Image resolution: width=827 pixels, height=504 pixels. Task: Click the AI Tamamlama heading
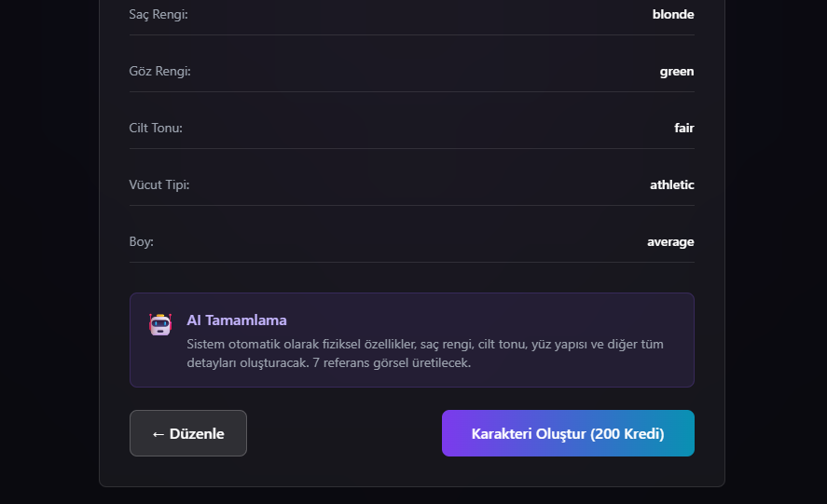(237, 320)
